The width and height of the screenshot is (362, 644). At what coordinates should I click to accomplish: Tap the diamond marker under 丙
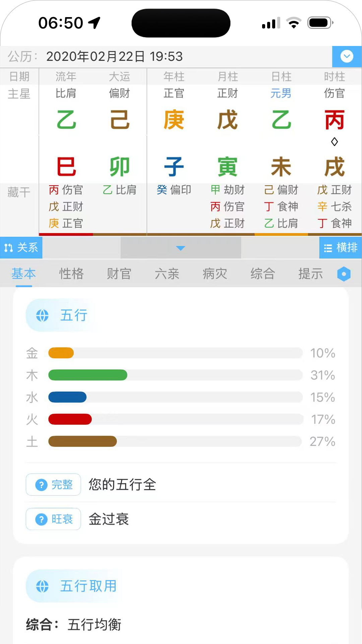(x=334, y=142)
